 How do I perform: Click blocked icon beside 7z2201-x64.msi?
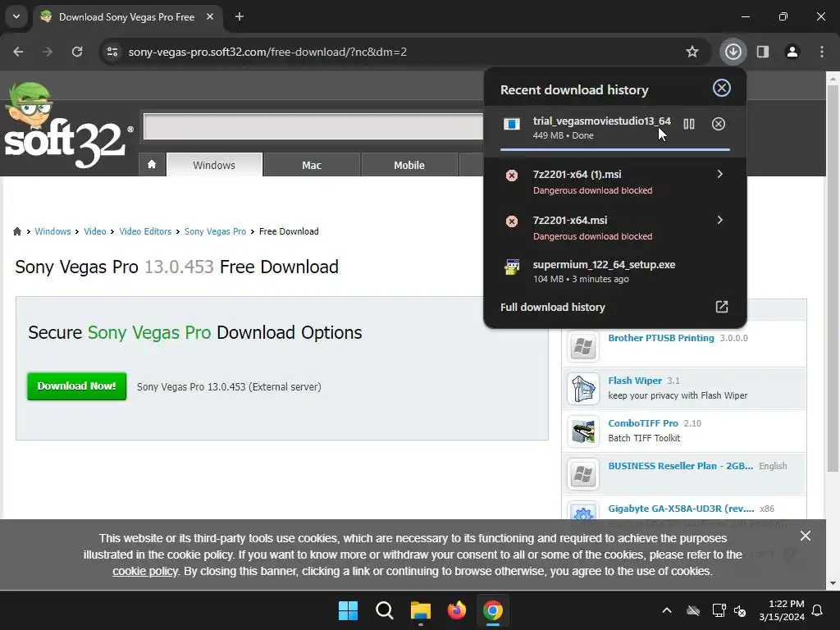pos(512,221)
